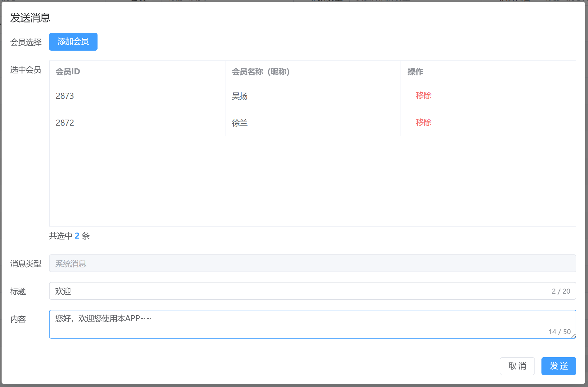This screenshot has width=588, height=387.
Task: Click the 添加会员 button
Action: tap(73, 42)
